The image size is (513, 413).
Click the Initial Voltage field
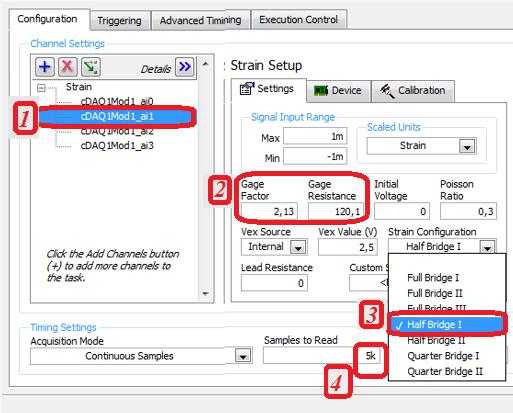[x=402, y=211]
